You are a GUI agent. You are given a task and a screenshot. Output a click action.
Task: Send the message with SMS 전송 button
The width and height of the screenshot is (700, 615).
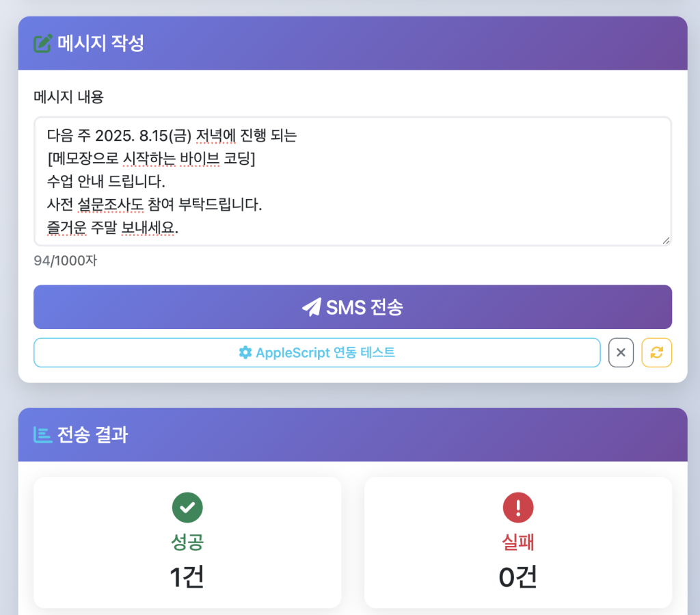[x=353, y=307]
